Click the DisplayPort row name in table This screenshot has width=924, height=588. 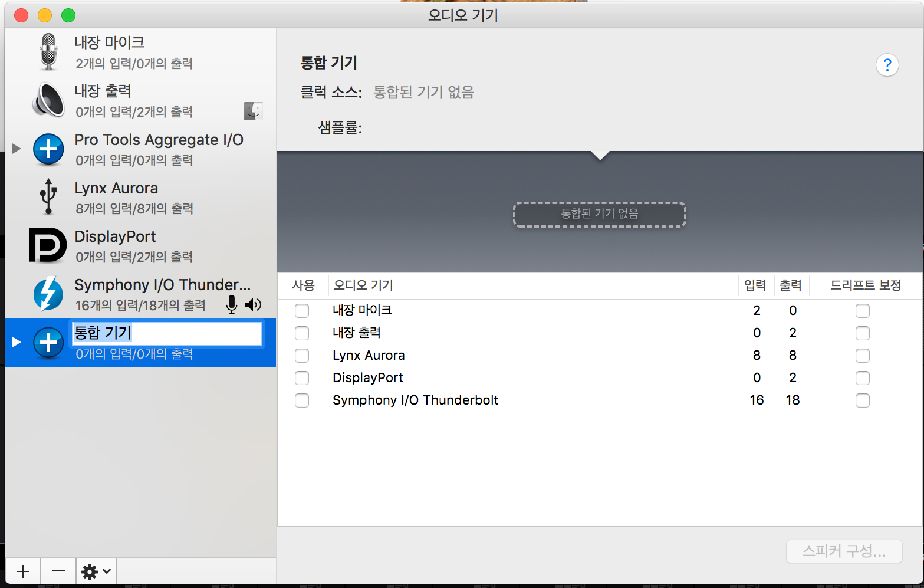[x=368, y=378]
